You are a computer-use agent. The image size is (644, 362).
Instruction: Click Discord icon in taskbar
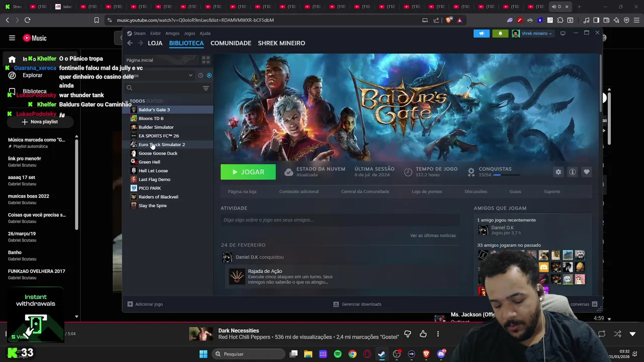441,354
